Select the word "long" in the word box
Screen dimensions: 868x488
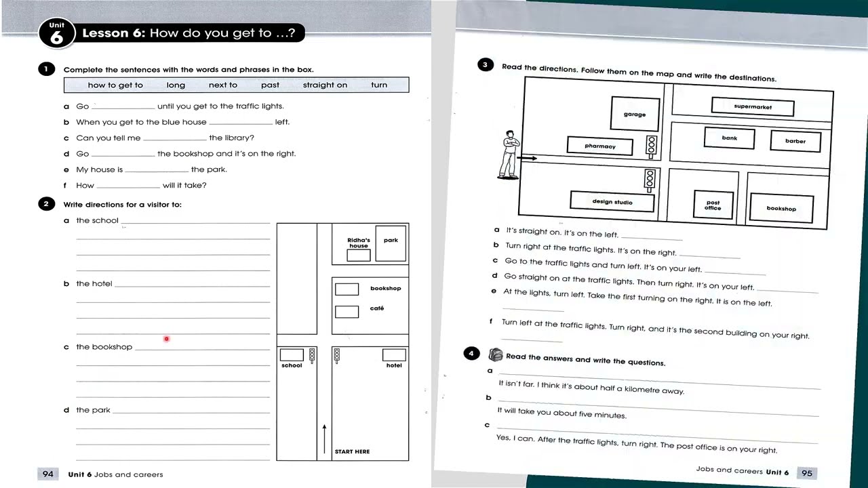coord(176,85)
